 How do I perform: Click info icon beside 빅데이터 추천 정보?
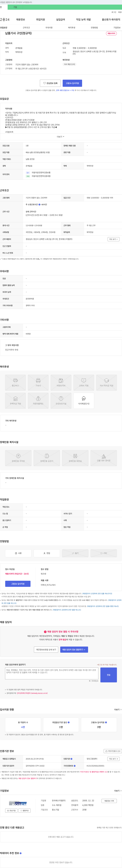[x=21, y=853]
